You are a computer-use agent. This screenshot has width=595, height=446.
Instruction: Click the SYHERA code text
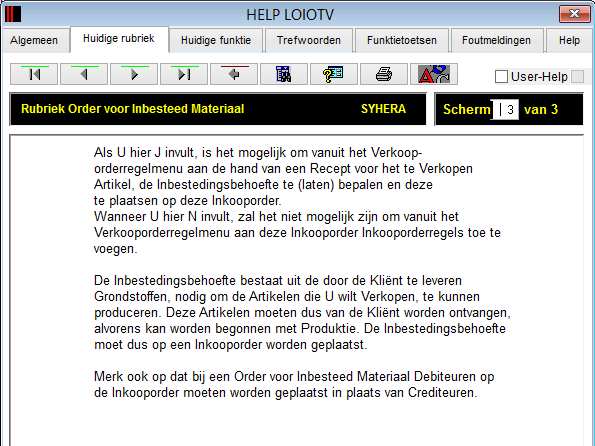383,109
